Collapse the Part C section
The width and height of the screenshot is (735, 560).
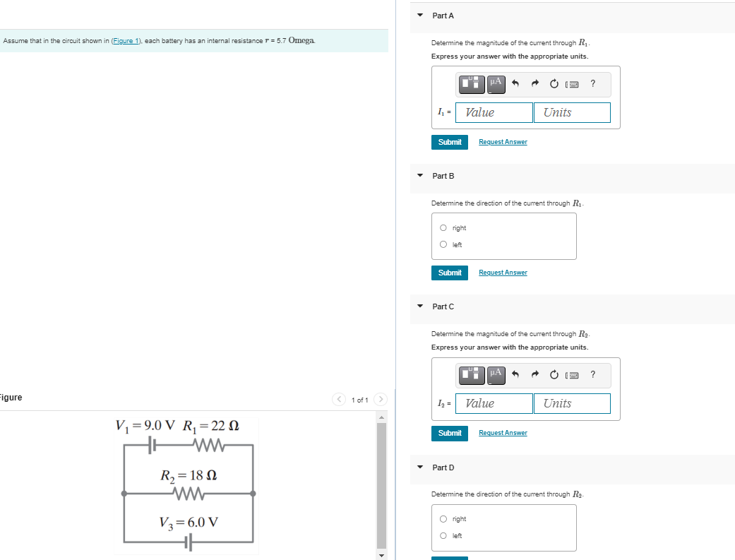(x=420, y=306)
